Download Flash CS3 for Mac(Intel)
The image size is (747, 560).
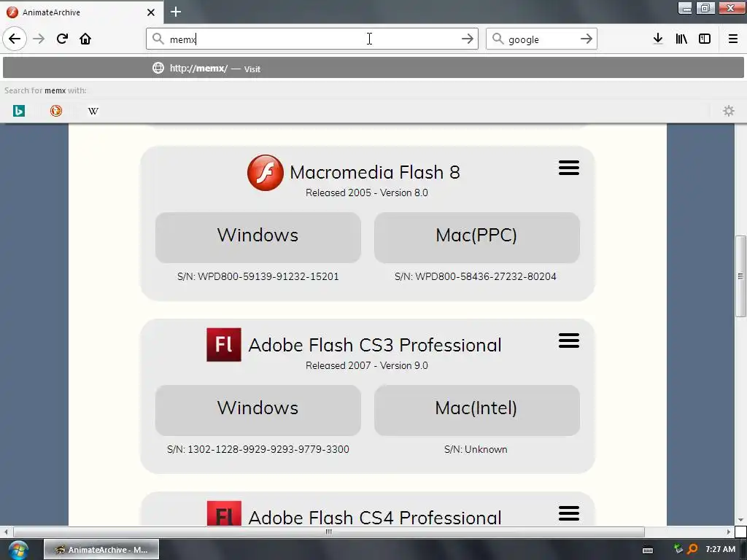[x=476, y=410]
